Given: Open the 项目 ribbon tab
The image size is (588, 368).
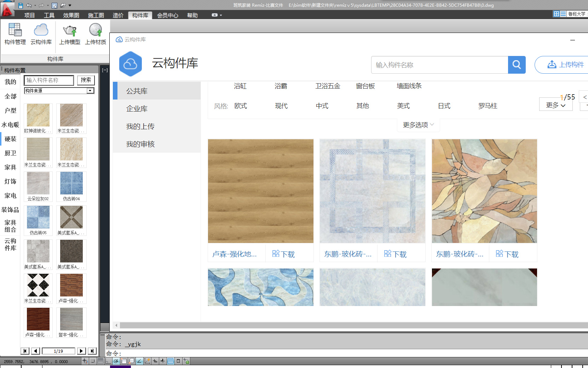Looking at the screenshot, I should tap(29, 15).
